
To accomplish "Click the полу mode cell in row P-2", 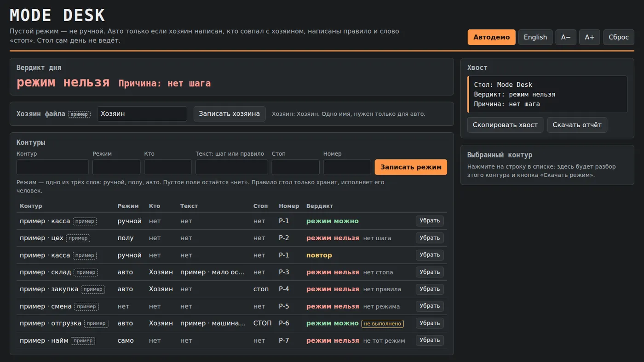I will point(126,238).
